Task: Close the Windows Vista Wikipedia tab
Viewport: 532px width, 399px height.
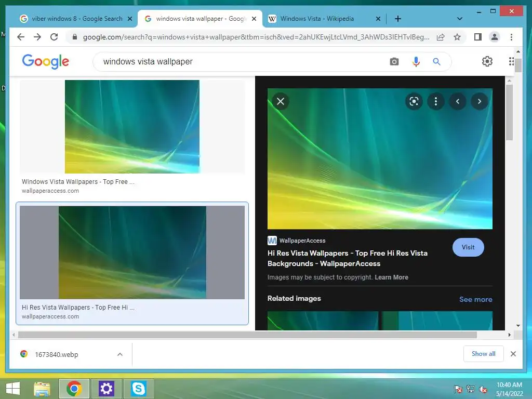Action: [378, 19]
